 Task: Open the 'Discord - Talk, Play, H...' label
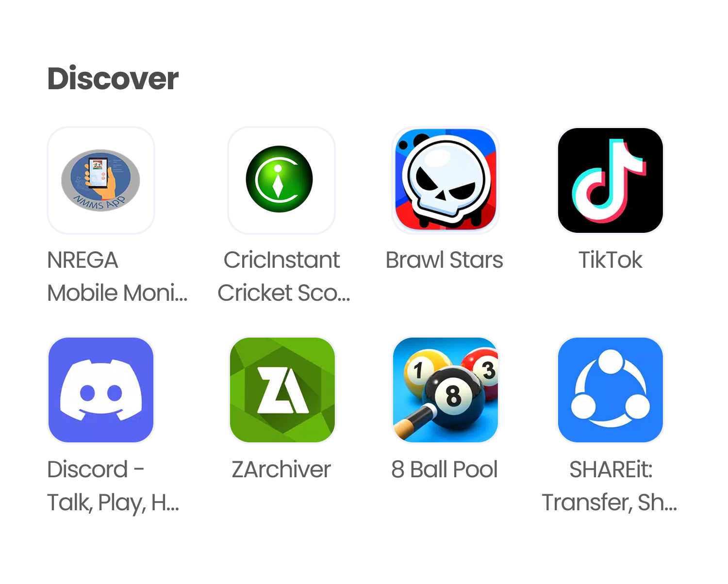pos(113,486)
